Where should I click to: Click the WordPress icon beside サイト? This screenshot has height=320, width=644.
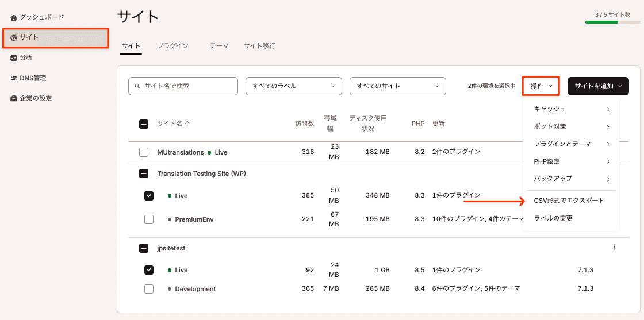point(14,38)
